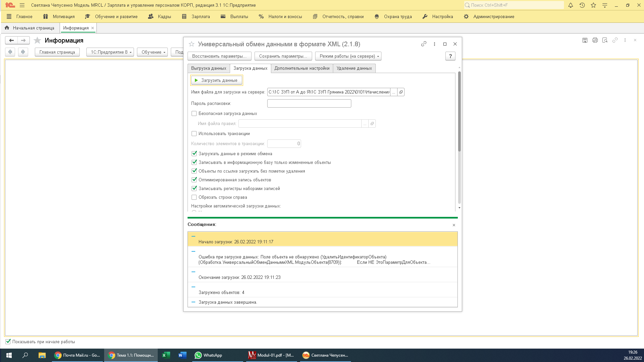Uncheck Оптимизированная запись объектов
The height and width of the screenshot is (362, 644).
(x=194, y=180)
